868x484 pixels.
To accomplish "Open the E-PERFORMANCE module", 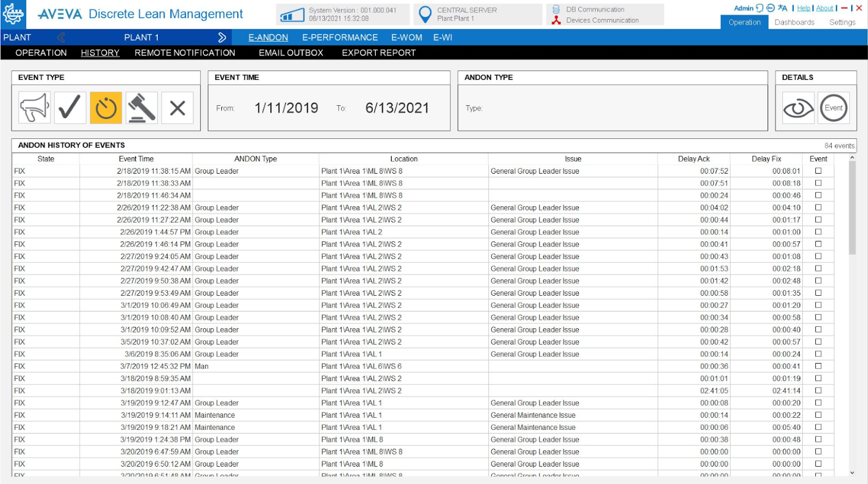I will click(x=340, y=37).
